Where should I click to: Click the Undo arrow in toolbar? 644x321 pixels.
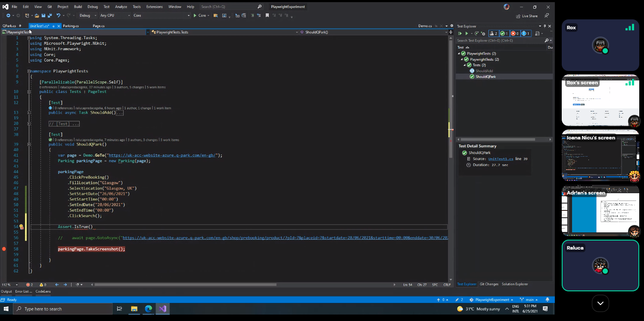(58, 15)
